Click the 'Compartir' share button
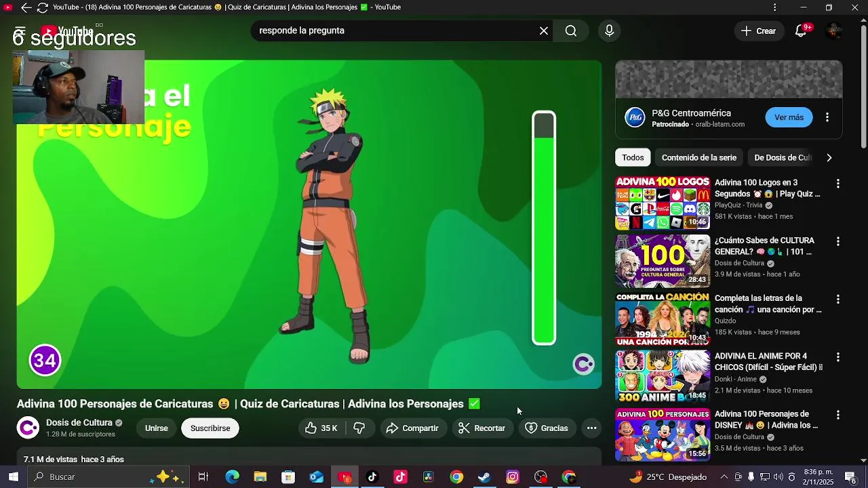This screenshot has width=868, height=488. tap(413, 428)
